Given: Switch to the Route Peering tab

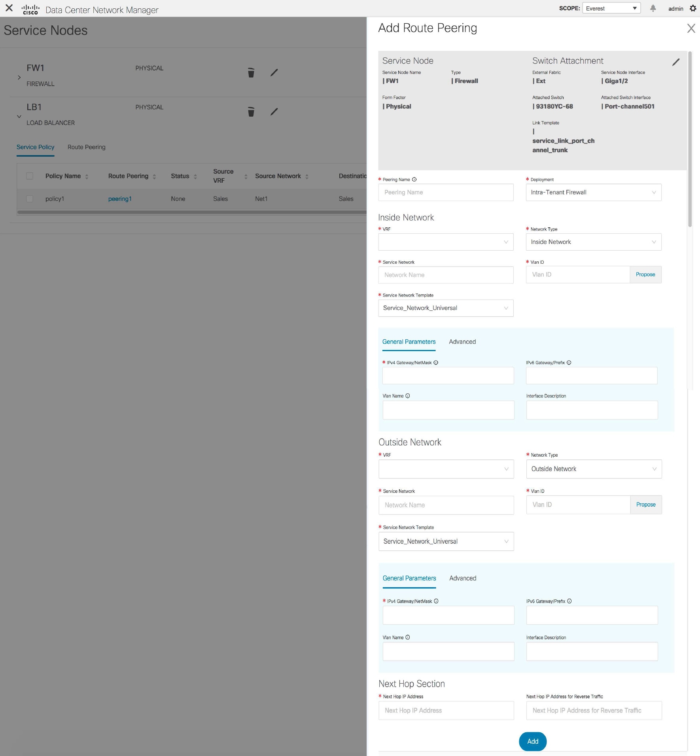Looking at the screenshot, I should (x=86, y=147).
